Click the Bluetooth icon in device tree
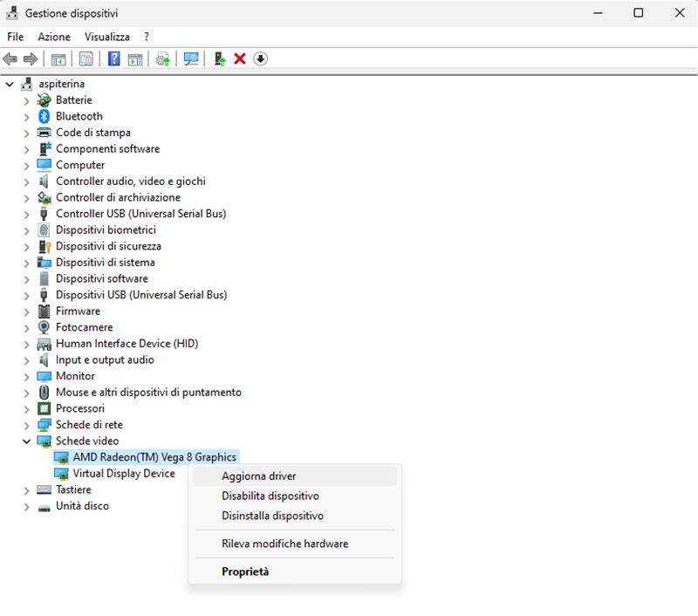 click(x=44, y=116)
